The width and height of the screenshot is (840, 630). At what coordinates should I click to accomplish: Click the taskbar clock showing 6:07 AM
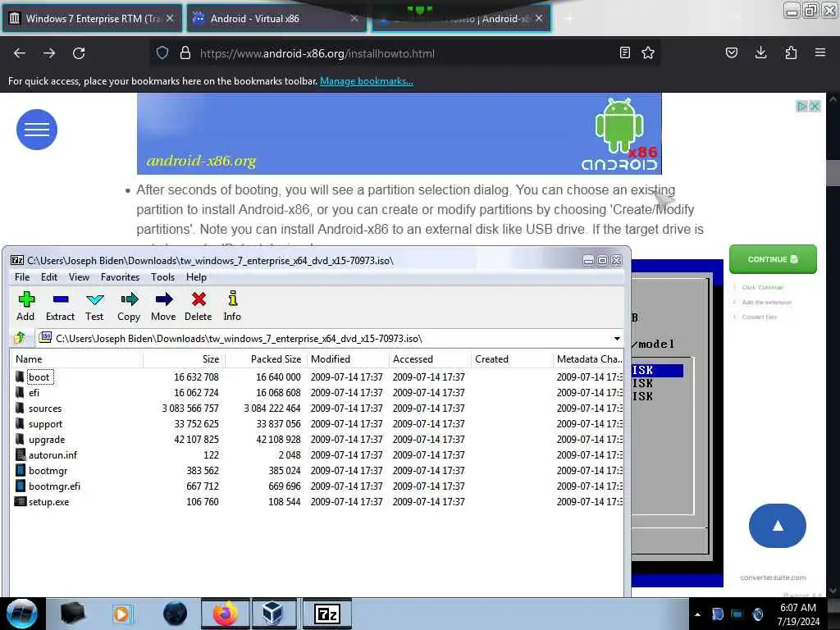click(798, 614)
